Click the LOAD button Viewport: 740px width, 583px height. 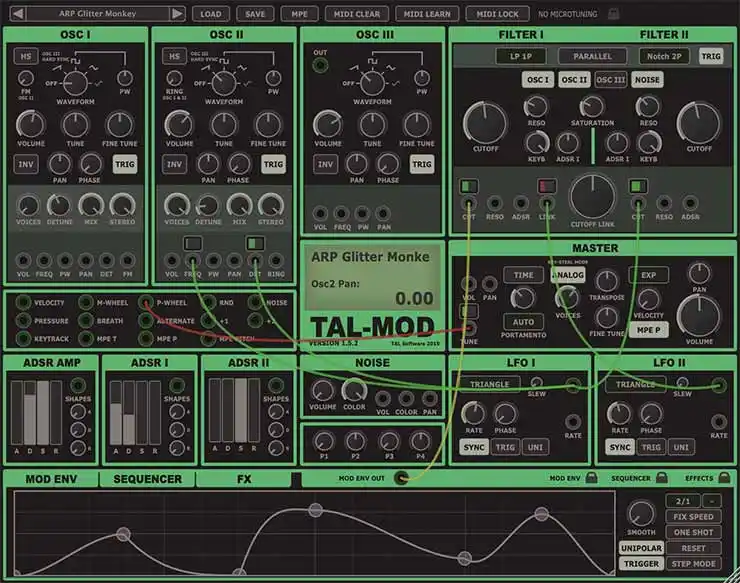pyautogui.click(x=210, y=14)
